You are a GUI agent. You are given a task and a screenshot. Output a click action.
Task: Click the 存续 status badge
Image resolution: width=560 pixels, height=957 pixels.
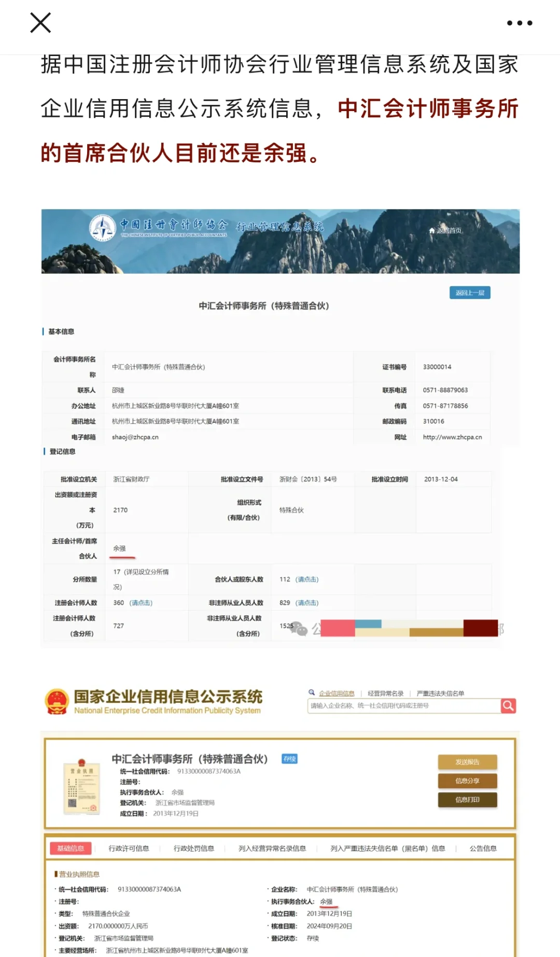click(289, 759)
